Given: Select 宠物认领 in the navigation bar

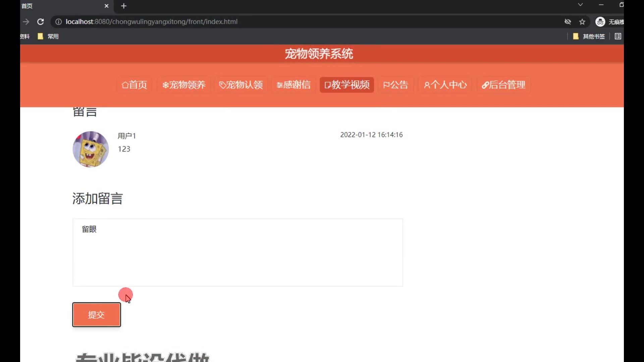Looking at the screenshot, I should (241, 85).
